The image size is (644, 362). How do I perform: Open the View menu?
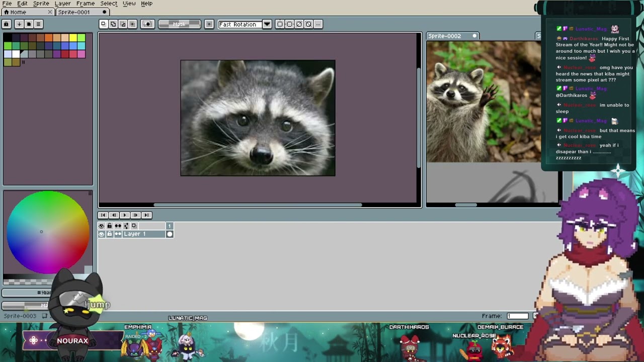[x=129, y=4]
